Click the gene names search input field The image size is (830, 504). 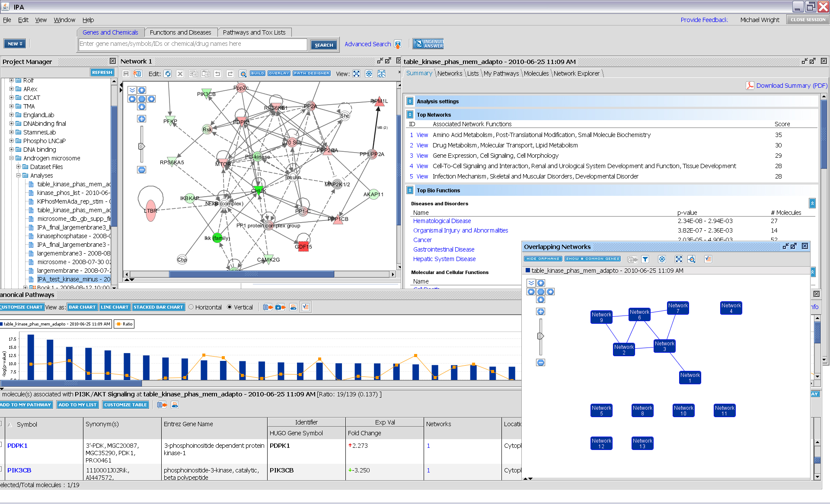pyautogui.click(x=193, y=44)
